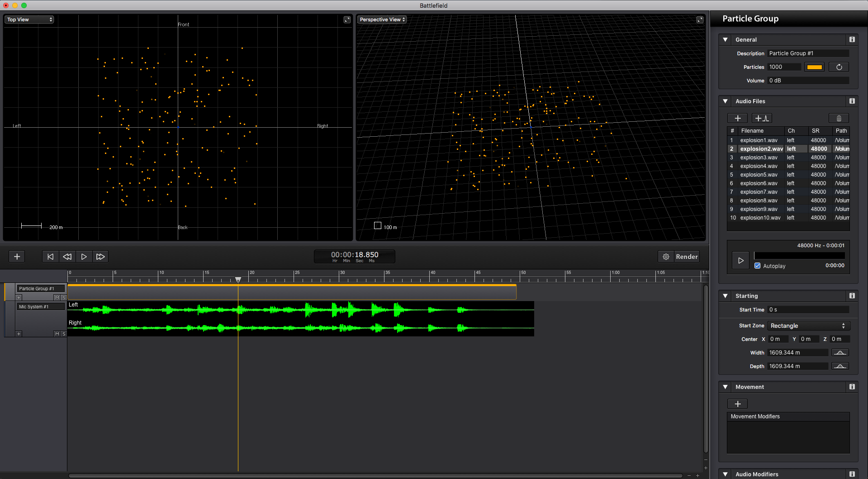This screenshot has width=868, height=479.
Task: Click the particle color swatch
Action: 814,67
